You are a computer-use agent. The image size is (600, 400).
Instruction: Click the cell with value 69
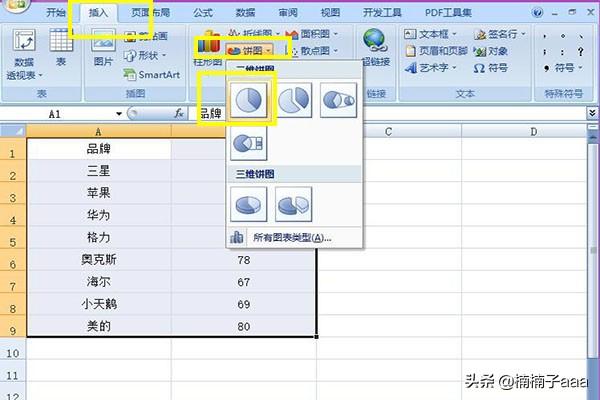tap(244, 304)
